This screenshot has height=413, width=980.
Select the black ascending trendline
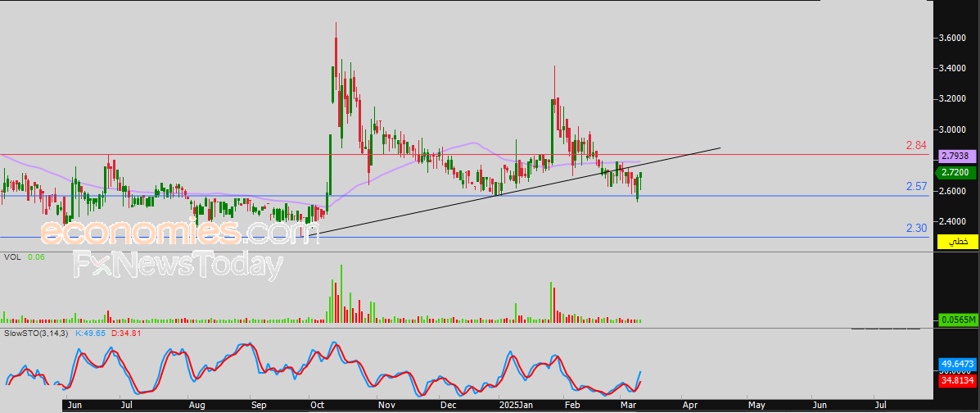pos(513,192)
